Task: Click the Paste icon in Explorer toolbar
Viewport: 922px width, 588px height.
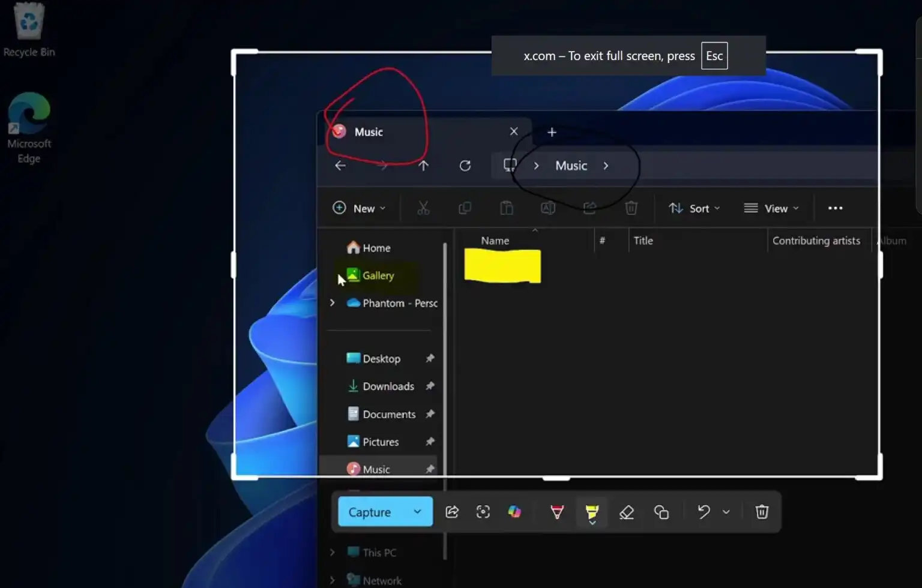Action: pyautogui.click(x=507, y=208)
